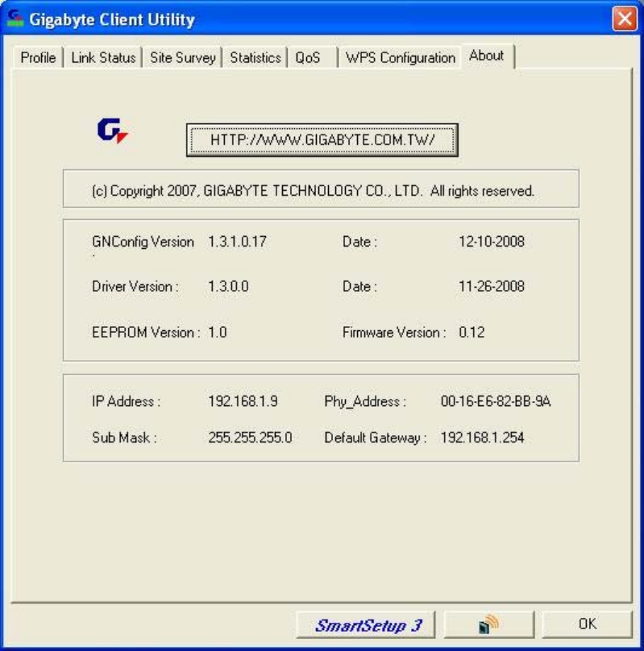Click the Driver Version label
This screenshot has width=644, height=651.
(x=135, y=287)
